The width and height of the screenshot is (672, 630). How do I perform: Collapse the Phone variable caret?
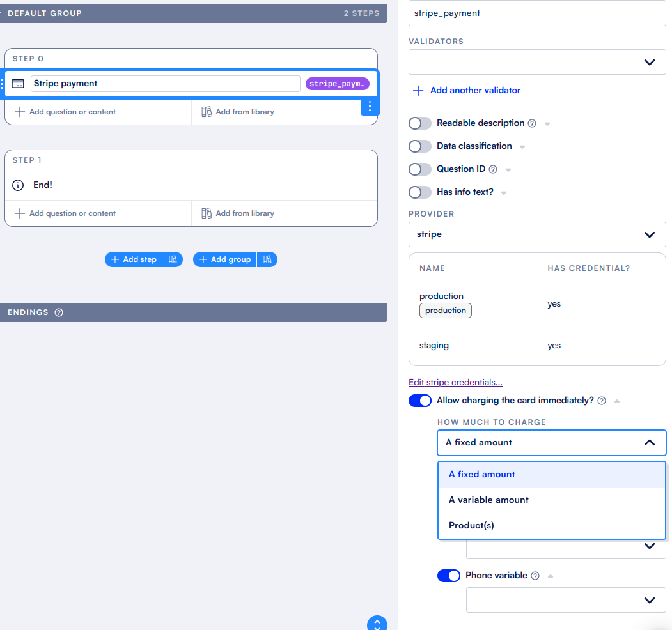pyautogui.click(x=551, y=576)
